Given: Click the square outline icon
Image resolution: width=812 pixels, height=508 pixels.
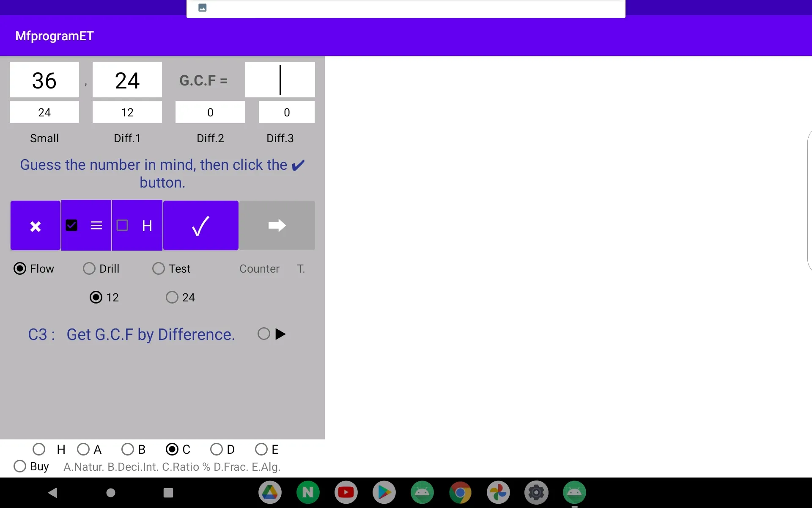Looking at the screenshot, I should coord(122,225).
